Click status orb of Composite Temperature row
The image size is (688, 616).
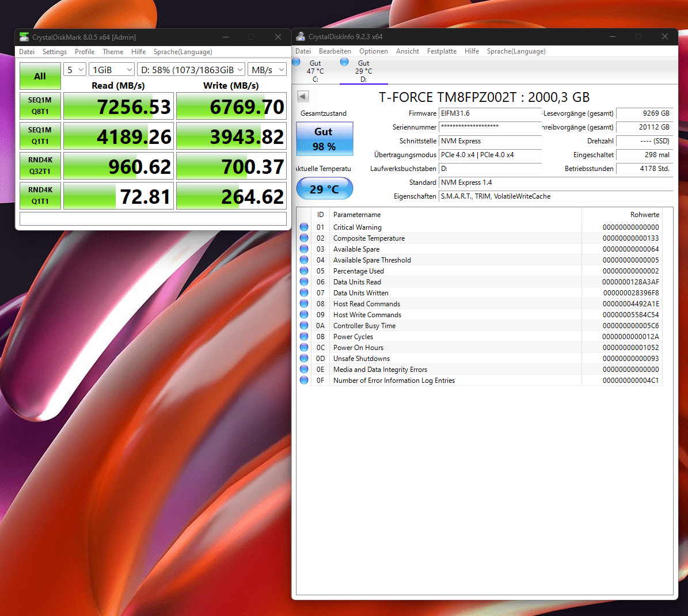pyautogui.click(x=304, y=238)
